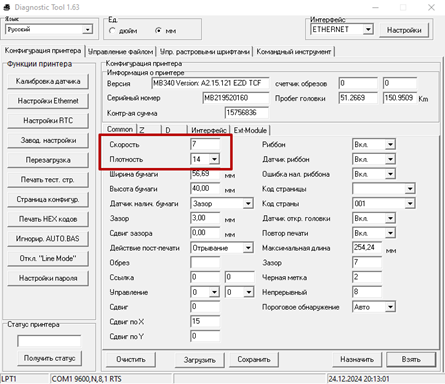The height and width of the screenshot is (384, 445).
Task: Click the Версия field
Action: coord(210,83)
